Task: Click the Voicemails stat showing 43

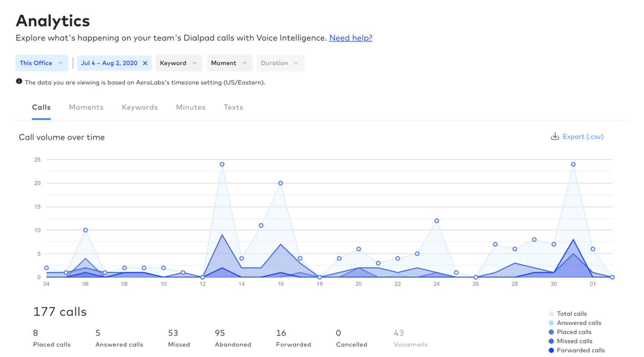Action: (411, 338)
